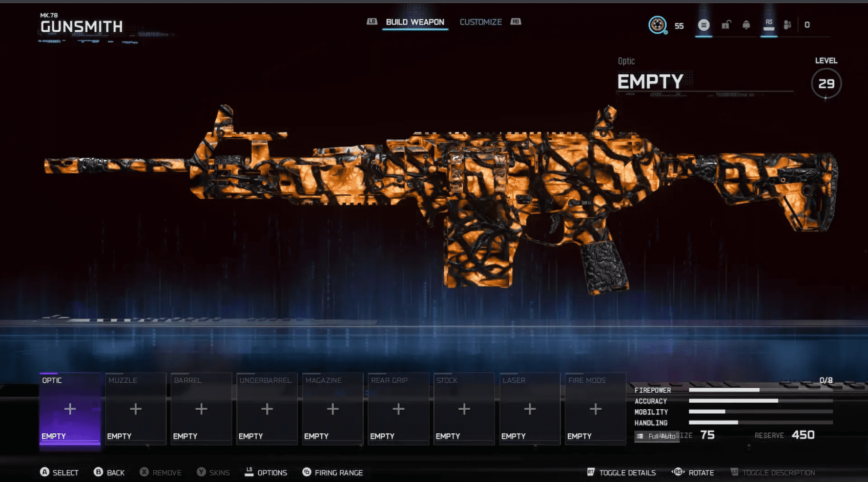868x482 pixels.
Task: Select the Build Weapon tab
Action: pos(415,22)
